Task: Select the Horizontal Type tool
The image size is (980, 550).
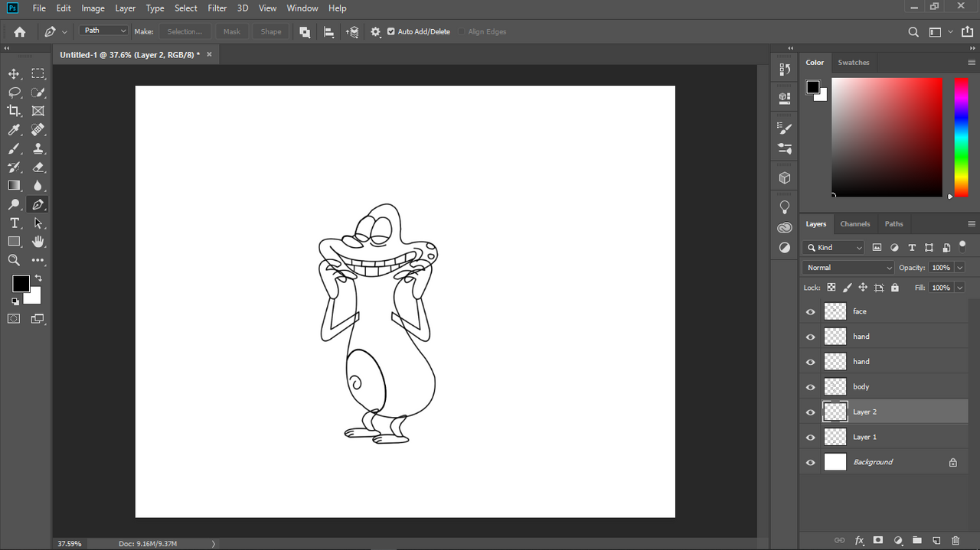Action: (14, 223)
